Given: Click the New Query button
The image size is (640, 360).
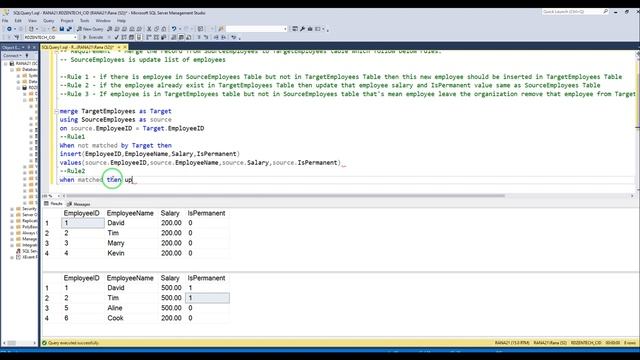Looking at the screenshot, I should pos(90,29).
